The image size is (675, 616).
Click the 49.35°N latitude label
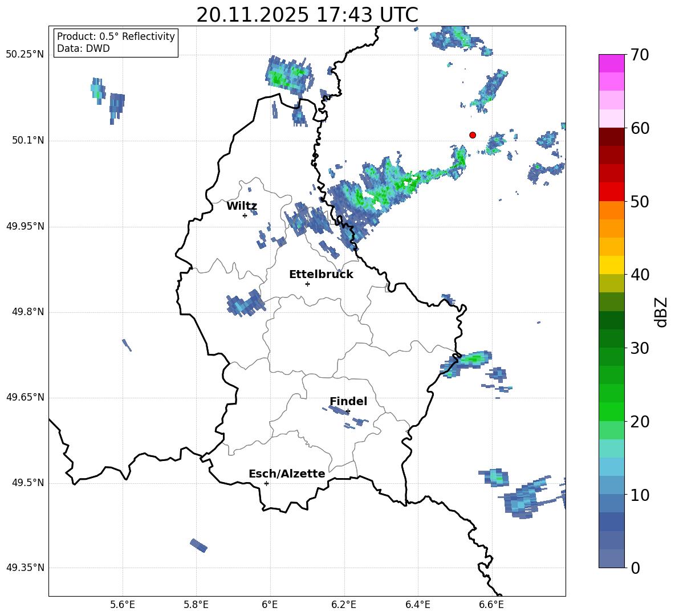click(25, 568)
